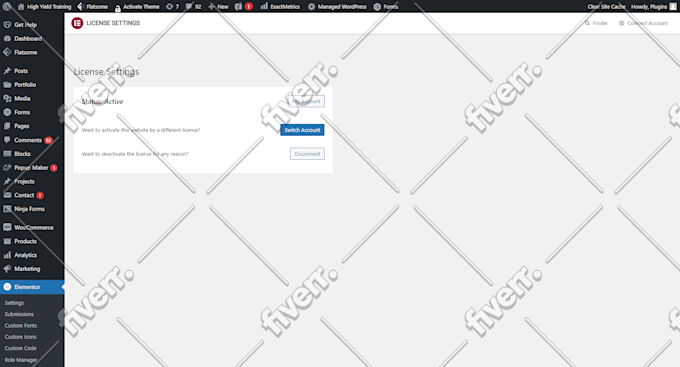The width and height of the screenshot is (680, 367).
Task: Click Activate Theme in admin bar
Action: tap(137, 7)
